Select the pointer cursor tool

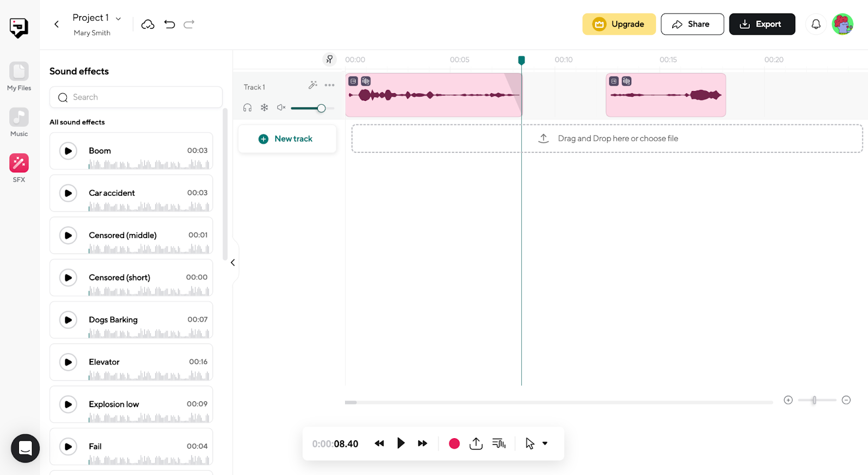[x=530, y=444]
